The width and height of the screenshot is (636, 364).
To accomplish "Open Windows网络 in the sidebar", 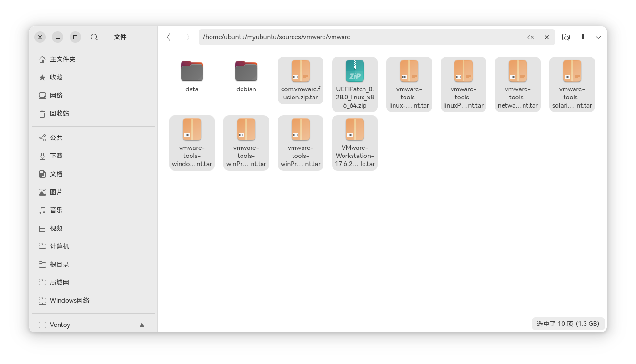I will click(x=93, y=301).
